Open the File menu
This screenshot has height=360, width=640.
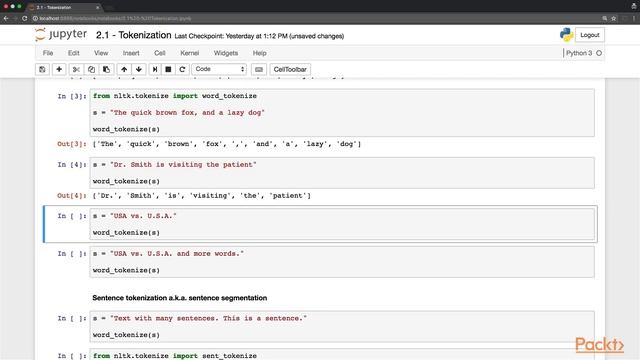48,53
